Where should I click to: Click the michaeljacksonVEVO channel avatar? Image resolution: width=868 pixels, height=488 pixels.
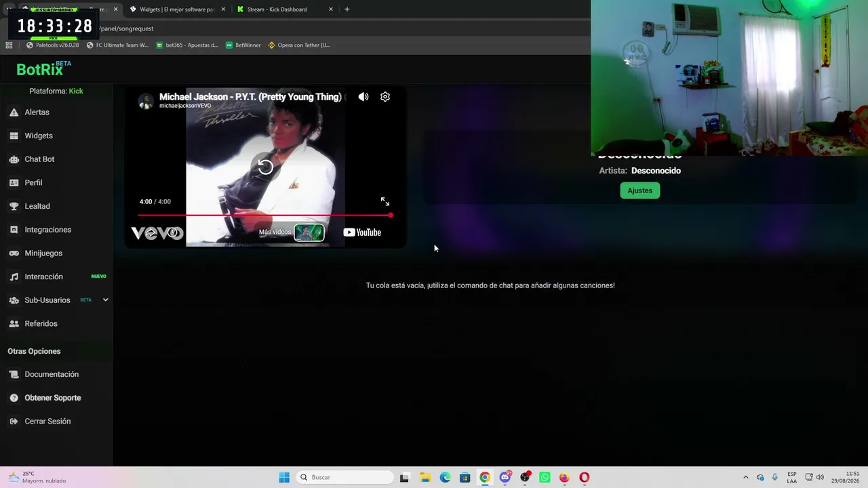tap(145, 101)
